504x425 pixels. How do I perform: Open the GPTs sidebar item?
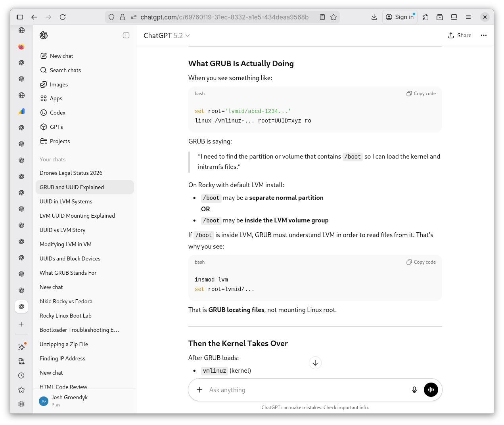click(x=56, y=127)
